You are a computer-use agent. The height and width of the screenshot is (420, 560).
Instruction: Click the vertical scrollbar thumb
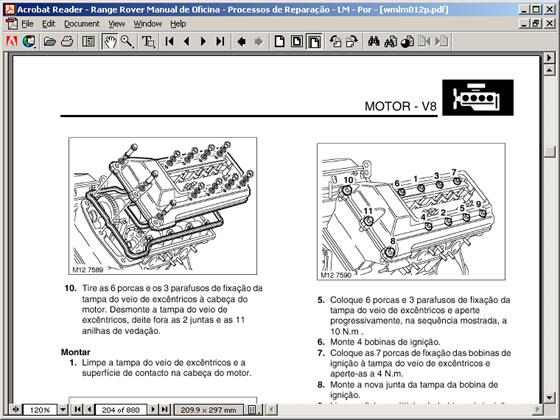click(549, 151)
